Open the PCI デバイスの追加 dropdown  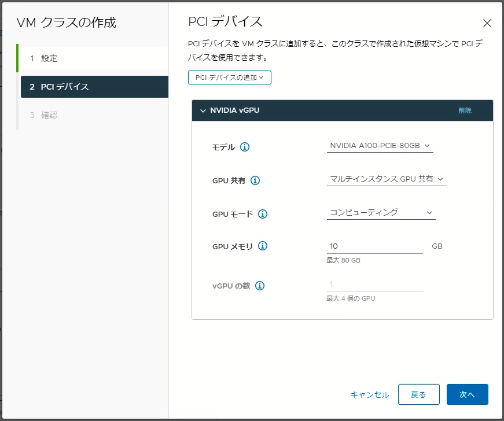(230, 77)
